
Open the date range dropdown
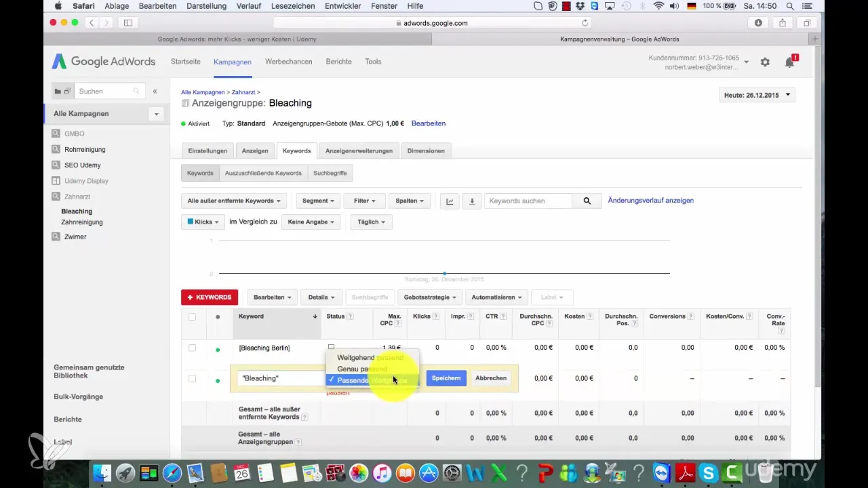coord(757,96)
